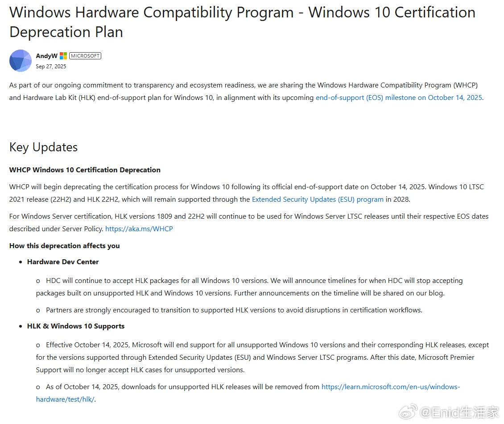Viewport: 504px width, 424px height.
Task: Click the MICROSOFT badge label
Action: pos(85,56)
